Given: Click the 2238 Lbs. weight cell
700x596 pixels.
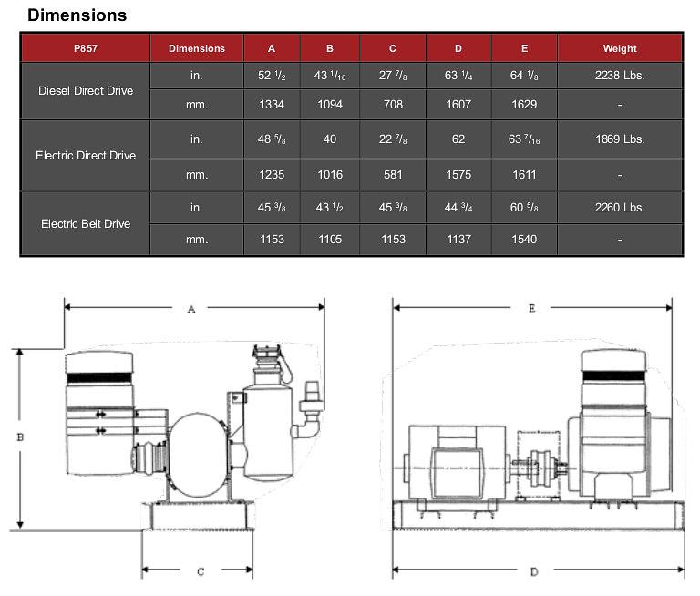Looking at the screenshot, I should (620, 76).
